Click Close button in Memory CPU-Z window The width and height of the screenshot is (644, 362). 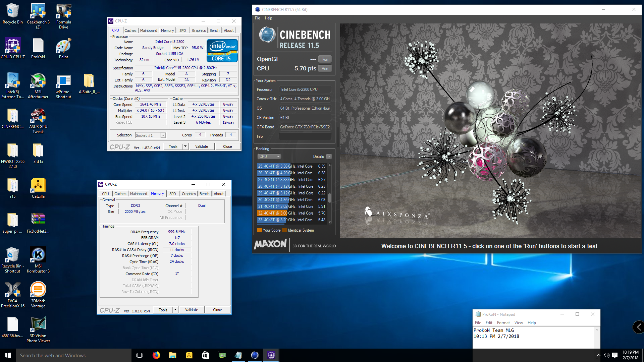click(x=217, y=310)
